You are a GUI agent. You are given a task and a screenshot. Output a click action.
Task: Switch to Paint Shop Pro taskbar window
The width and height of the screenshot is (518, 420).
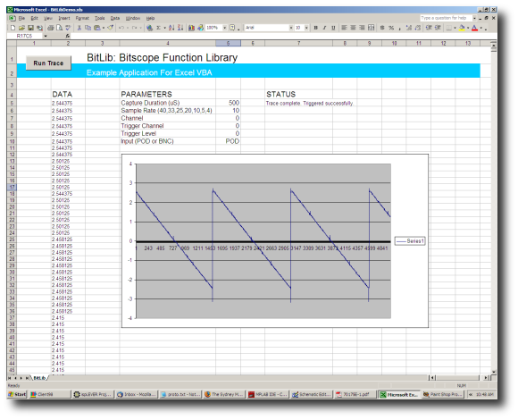coord(443,394)
